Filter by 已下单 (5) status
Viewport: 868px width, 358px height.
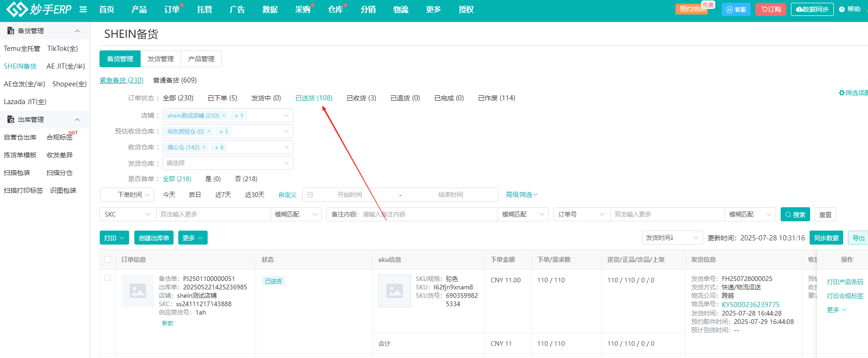(x=222, y=98)
